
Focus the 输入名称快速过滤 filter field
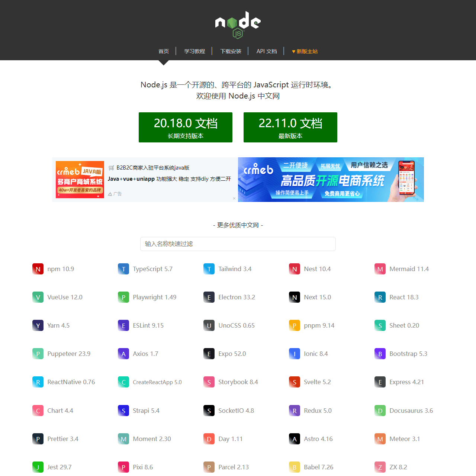coord(238,244)
